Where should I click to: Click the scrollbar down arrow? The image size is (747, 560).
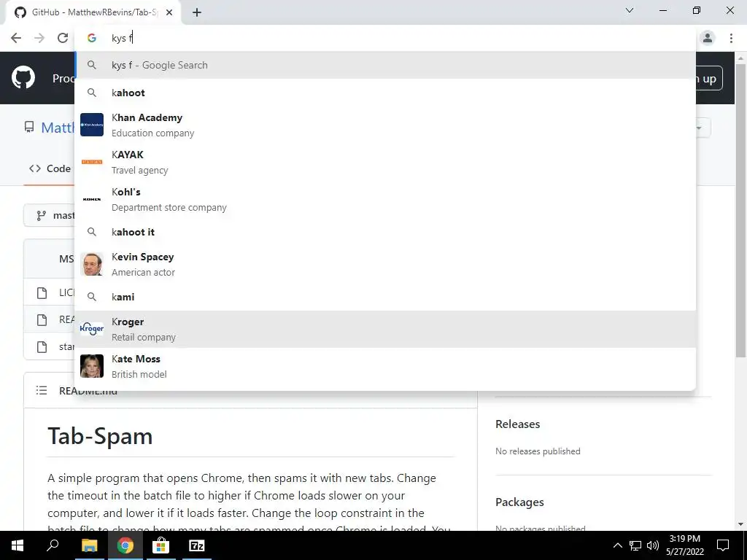(740, 524)
